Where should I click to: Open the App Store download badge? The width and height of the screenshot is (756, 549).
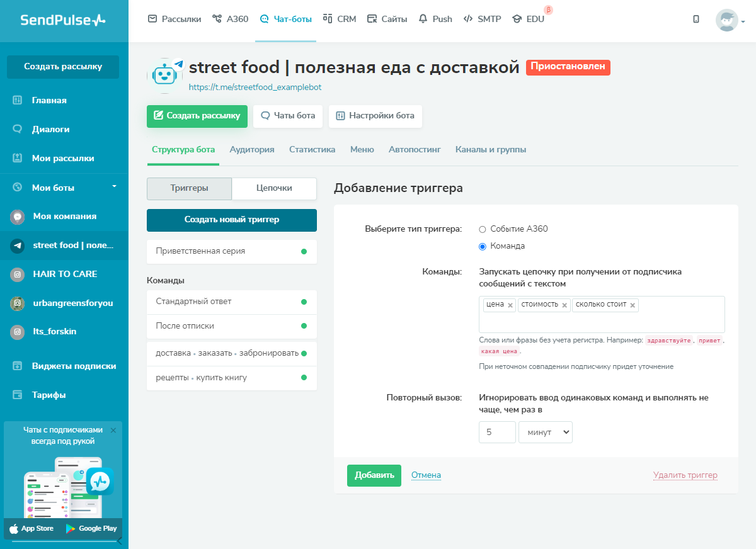pos(31,528)
